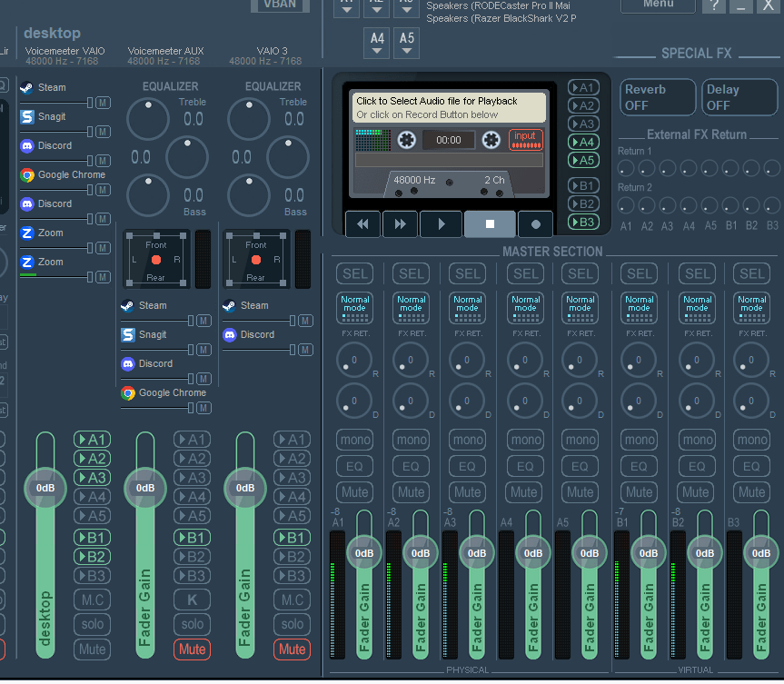Image resolution: width=784 pixels, height=684 pixels.
Task: Change the A5 bus Normal mode
Action: click(x=581, y=308)
